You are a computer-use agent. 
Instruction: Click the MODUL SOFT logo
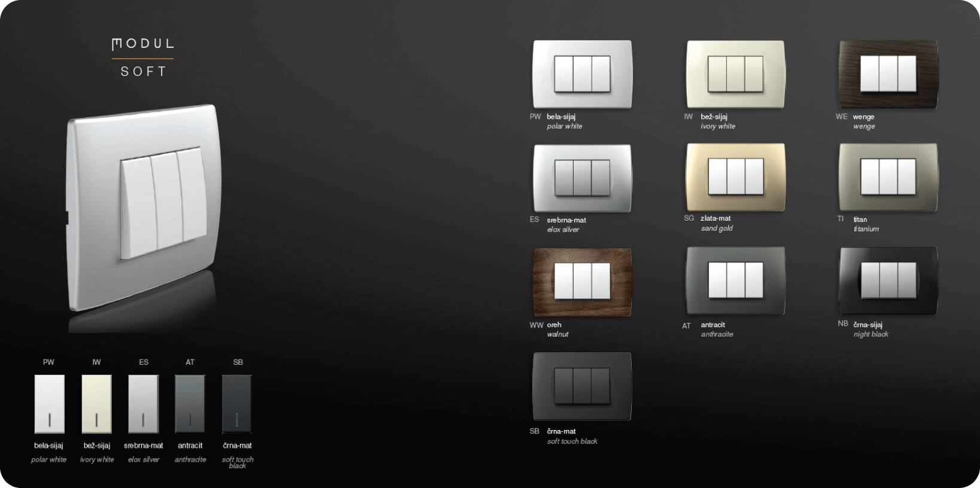[x=143, y=58]
